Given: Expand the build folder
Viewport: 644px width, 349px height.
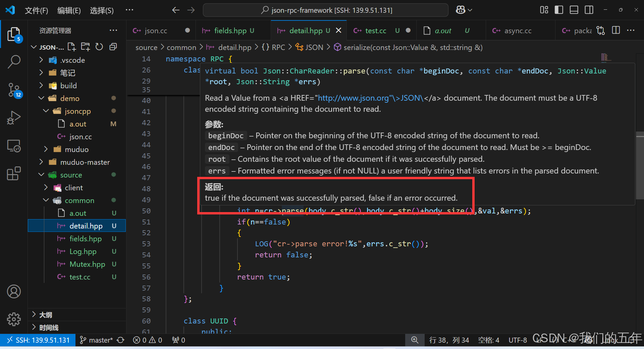Looking at the screenshot, I should (x=76, y=86).
